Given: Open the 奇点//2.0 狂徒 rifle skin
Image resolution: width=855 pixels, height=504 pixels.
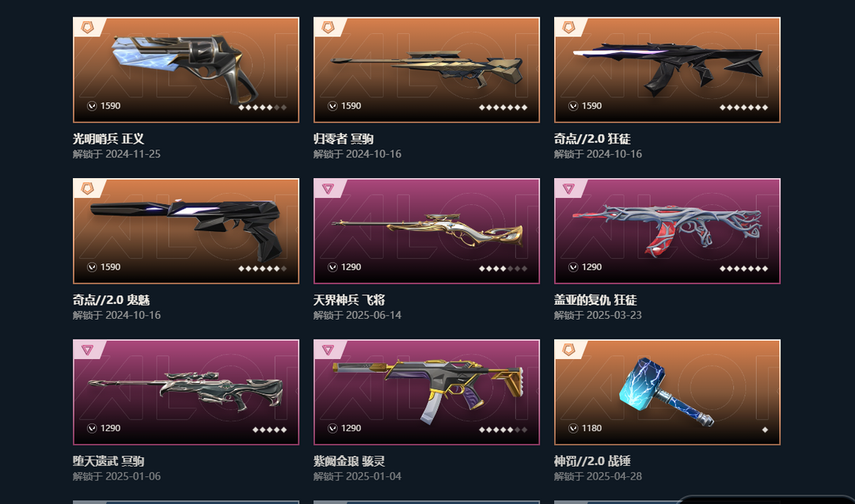Looking at the screenshot, I should (667, 70).
